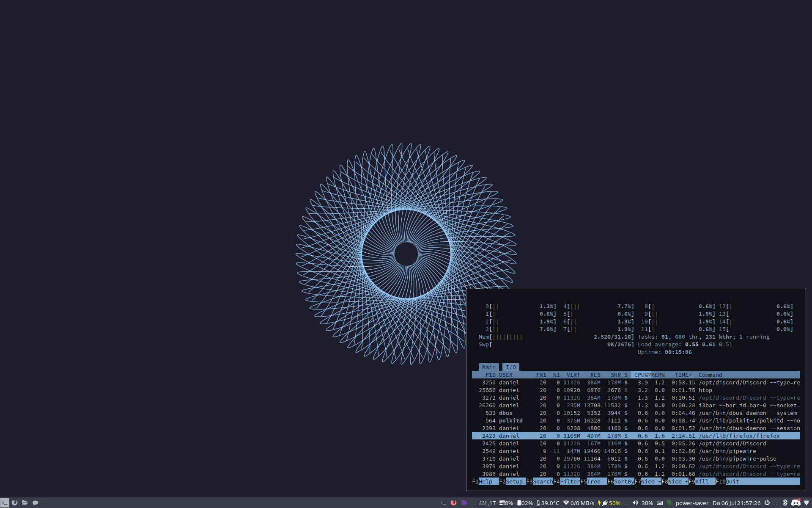The width and height of the screenshot is (812, 508).
Task: Click the Mem usage meter bar
Action: click(x=550, y=337)
